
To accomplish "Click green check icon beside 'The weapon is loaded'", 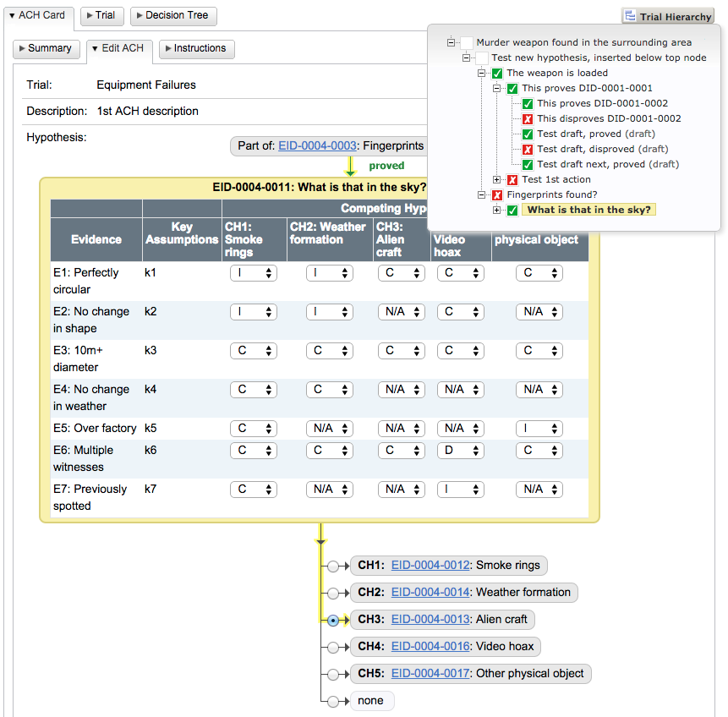I will 497,74.
